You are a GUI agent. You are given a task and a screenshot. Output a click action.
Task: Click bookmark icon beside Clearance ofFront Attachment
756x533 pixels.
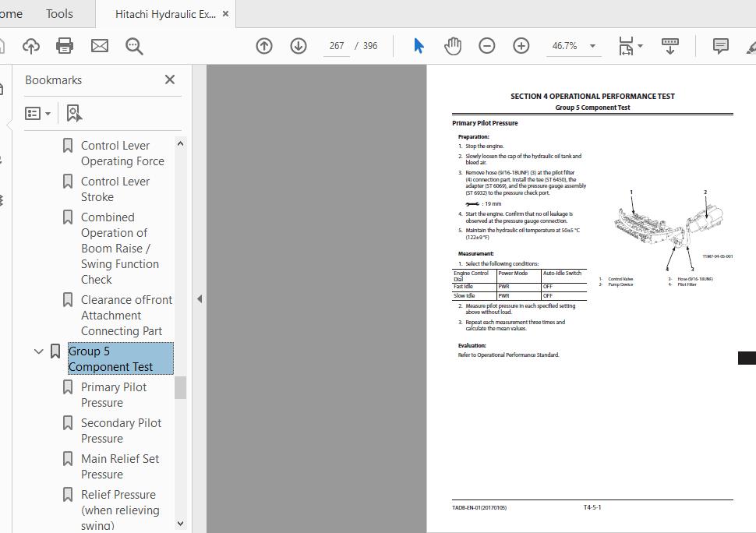click(x=68, y=299)
